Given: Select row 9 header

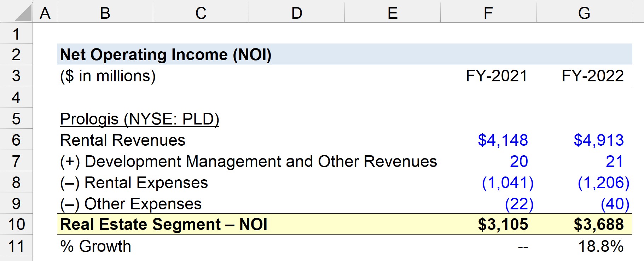Looking at the screenshot, I should click(16, 203).
